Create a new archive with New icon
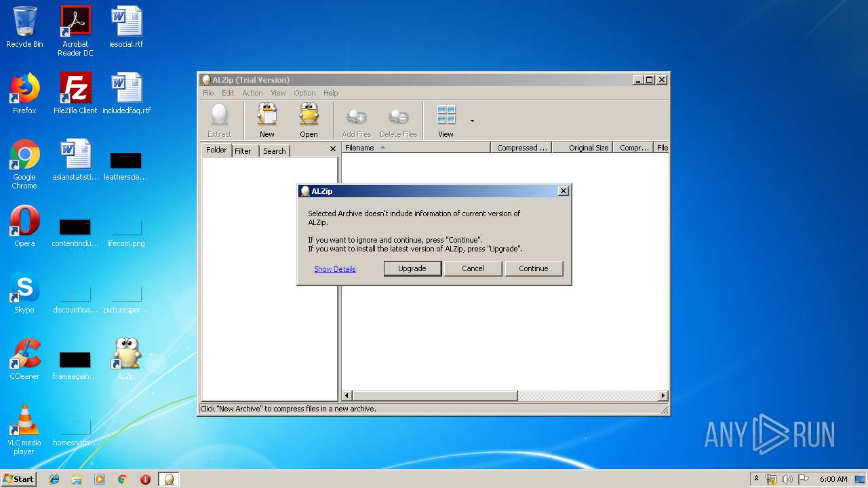Screen dimensions: 868x488 (x=267, y=121)
